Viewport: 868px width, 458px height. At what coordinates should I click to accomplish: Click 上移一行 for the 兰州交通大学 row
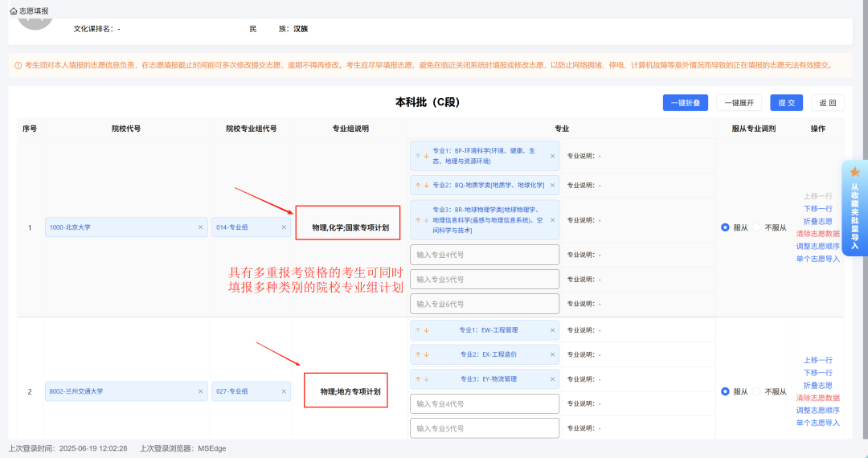pos(817,360)
